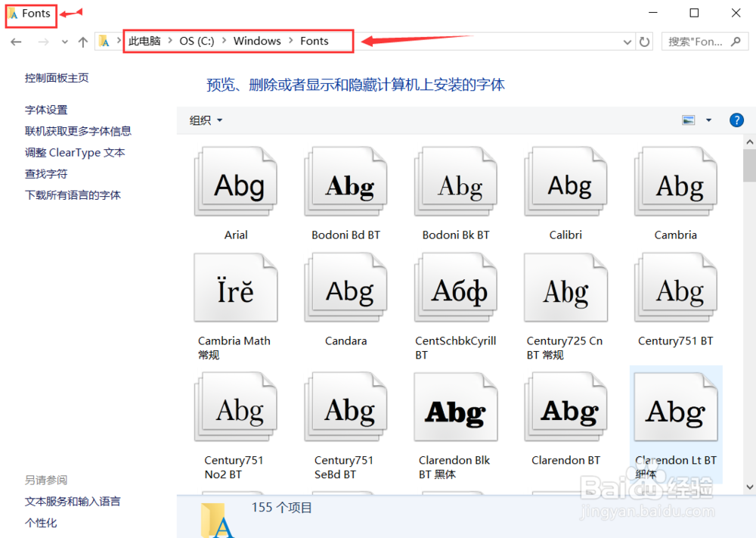Image resolution: width=756 pixels, height=538 pixels.
Task: Click the Help question mark icon
Action: click(736, 120)
